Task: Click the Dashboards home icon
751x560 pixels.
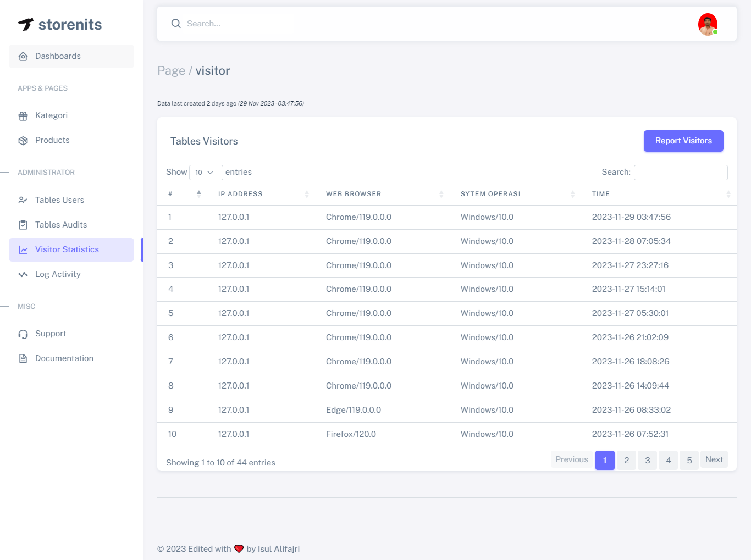Action: [x=23, y=57]
